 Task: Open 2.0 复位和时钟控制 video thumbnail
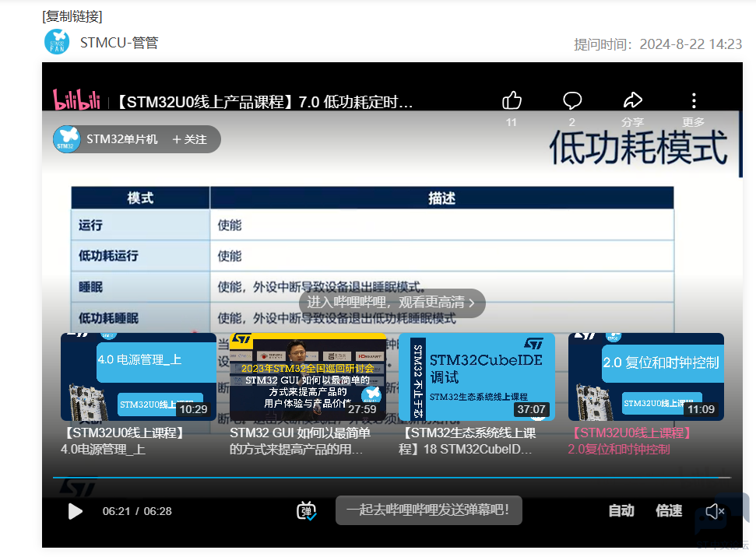[646, 377]
